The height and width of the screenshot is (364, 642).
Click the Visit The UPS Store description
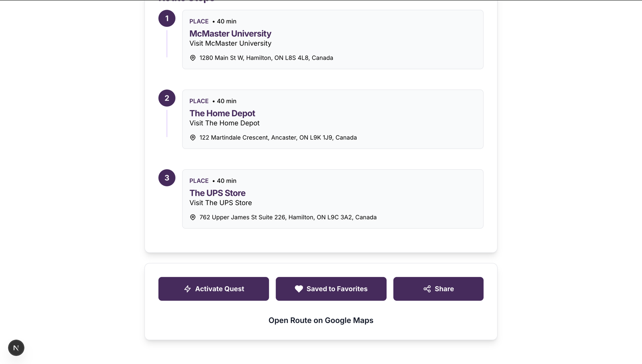tap(221, 203)
